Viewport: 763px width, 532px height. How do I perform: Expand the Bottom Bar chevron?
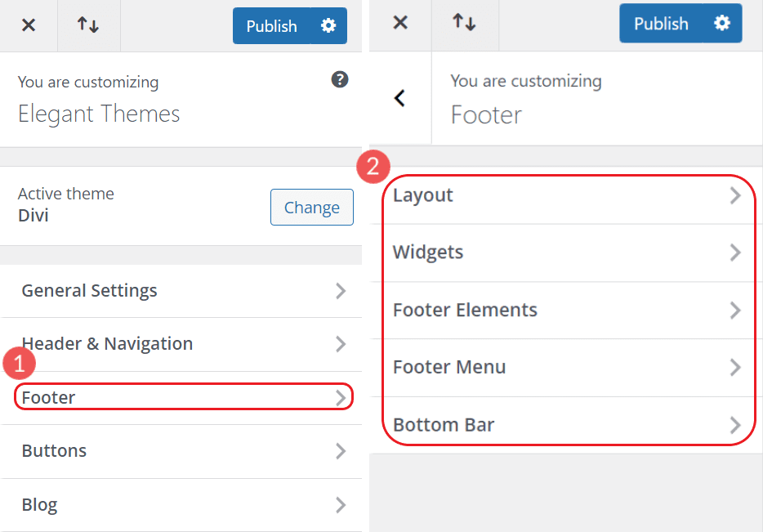[x=734, y=425]
